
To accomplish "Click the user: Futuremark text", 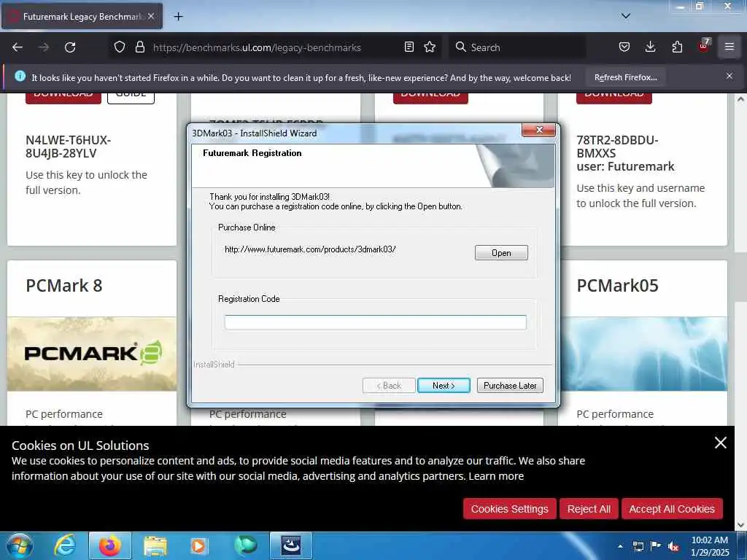I will pyautogui.click(x=625, y=167).
